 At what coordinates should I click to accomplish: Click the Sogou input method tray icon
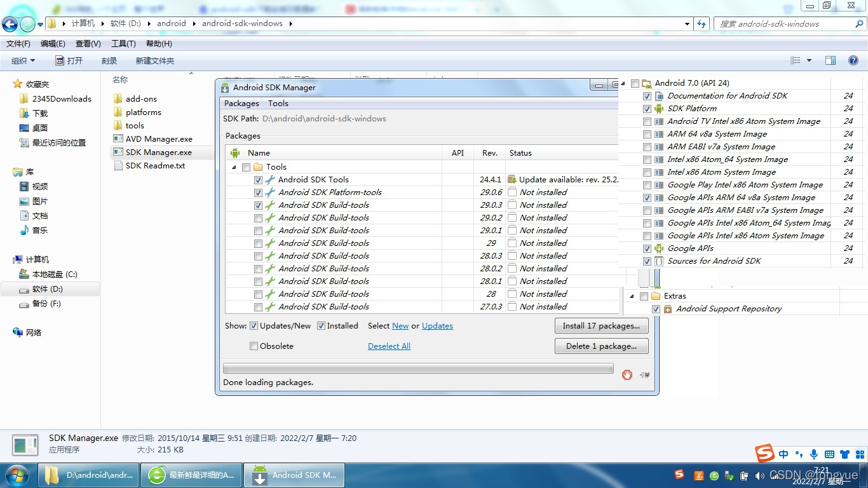coord(679,475)
